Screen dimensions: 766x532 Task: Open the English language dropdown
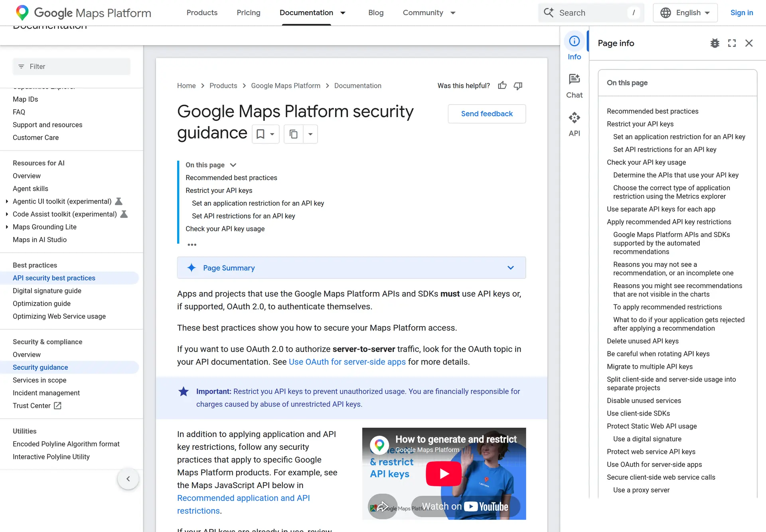[685, 13]
